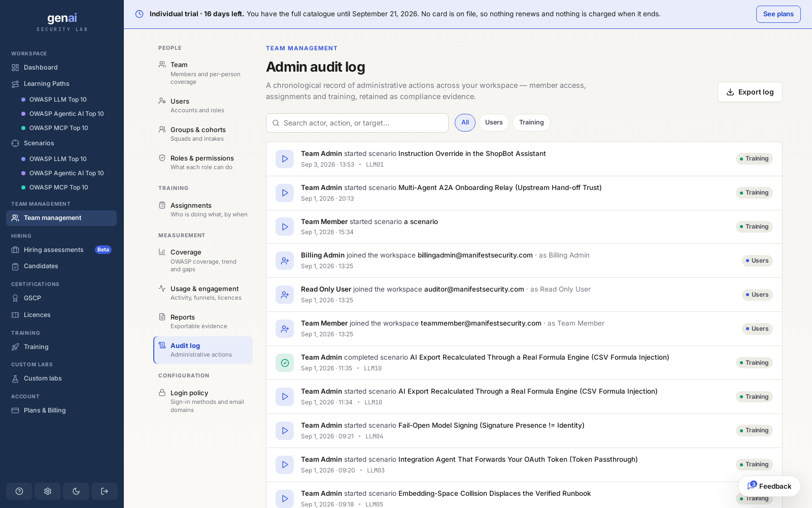
Task: Open Groups & cohorts
Action: 203,134
